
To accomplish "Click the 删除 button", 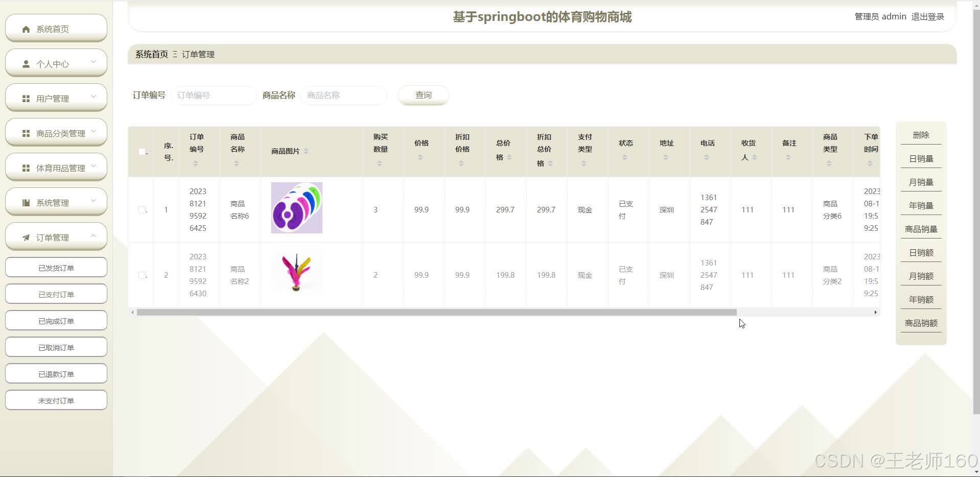I will point(921,135).
